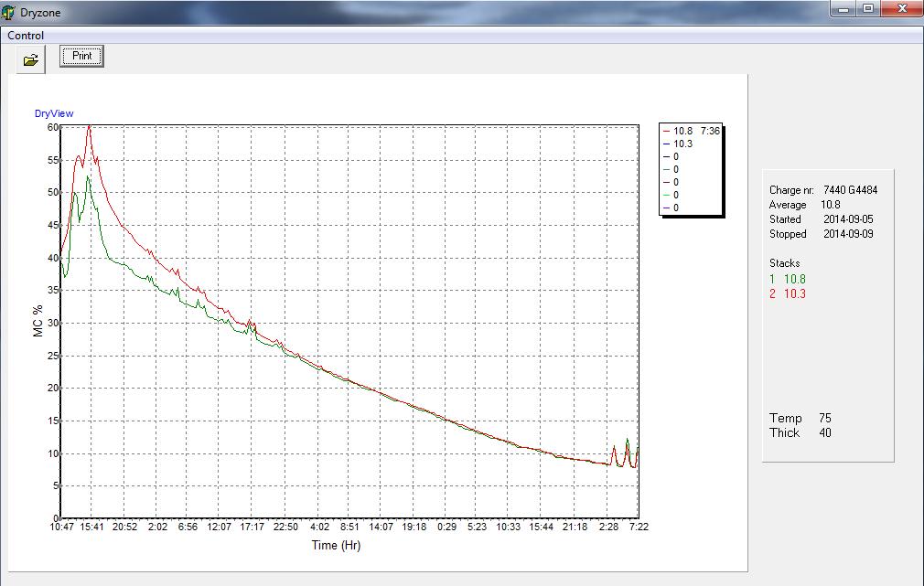Click the Time (Hr) axis label

(336, 546)
